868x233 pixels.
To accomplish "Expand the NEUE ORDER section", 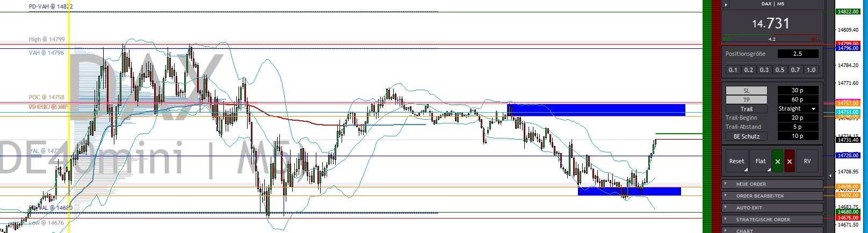I will tap(772, 184).
